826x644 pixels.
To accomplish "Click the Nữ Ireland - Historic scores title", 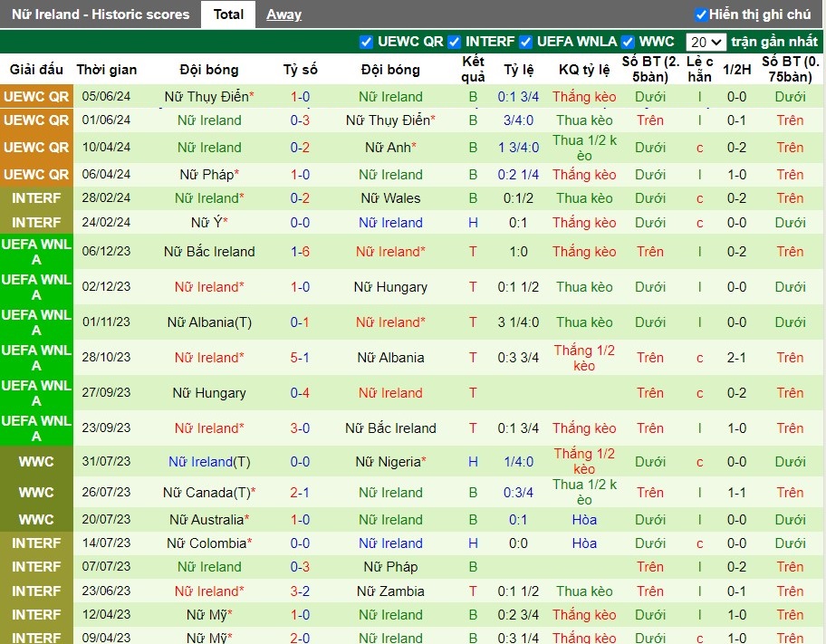I will [x=101, y=14].
